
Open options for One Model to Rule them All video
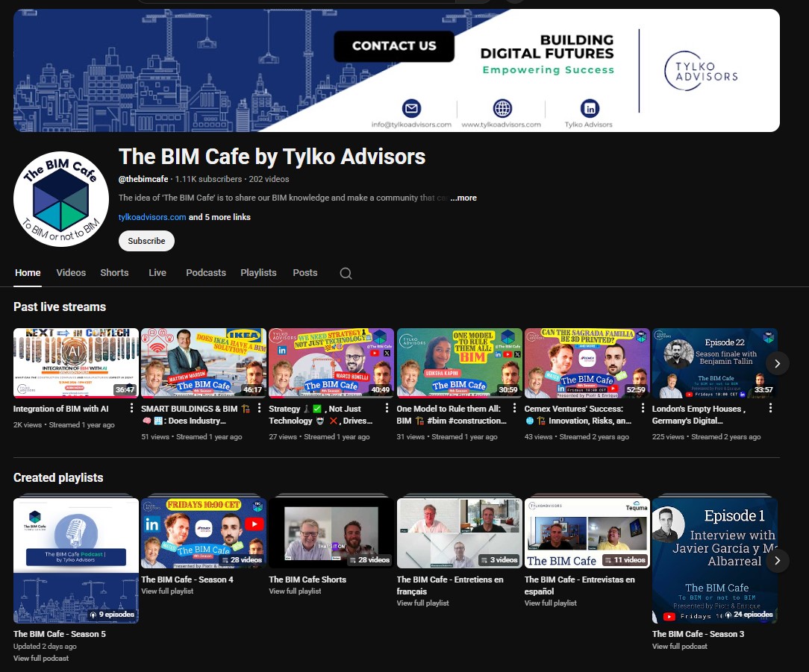[x=514, y=408]
